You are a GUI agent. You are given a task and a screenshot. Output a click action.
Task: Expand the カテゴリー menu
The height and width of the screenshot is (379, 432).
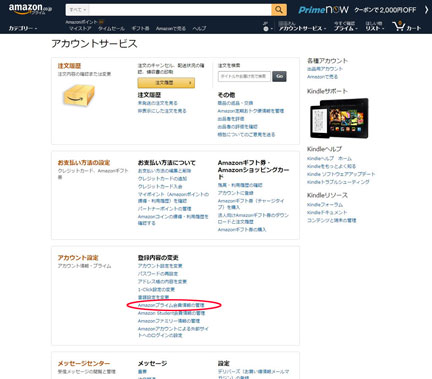coord(23,28)
